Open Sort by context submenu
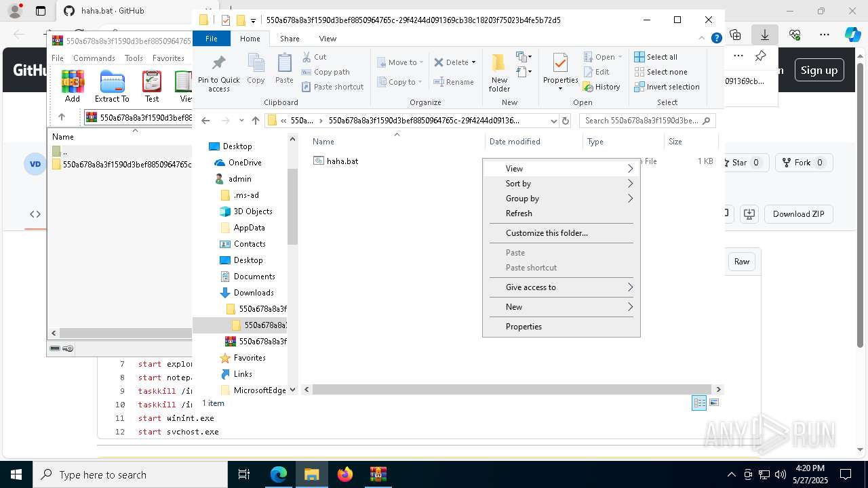Screen dimensions: 868x488 pyautogui.click(x=561, y=184)
